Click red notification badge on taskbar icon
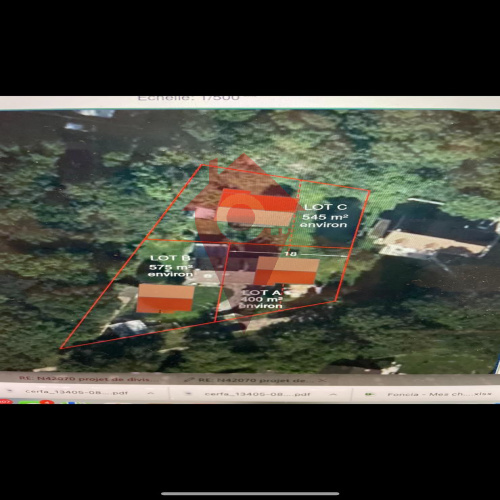The height and width of the screenshot is (500, 500). 47,401
